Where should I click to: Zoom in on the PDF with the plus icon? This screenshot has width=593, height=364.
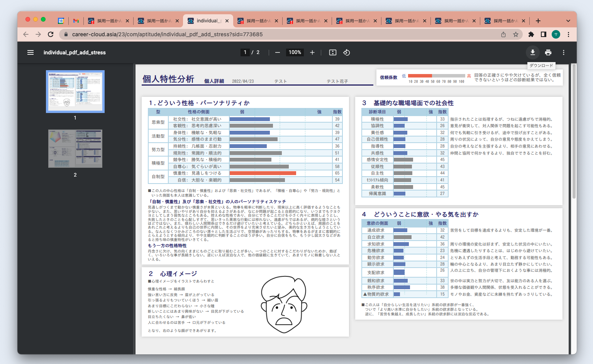[x=312, y=52]
